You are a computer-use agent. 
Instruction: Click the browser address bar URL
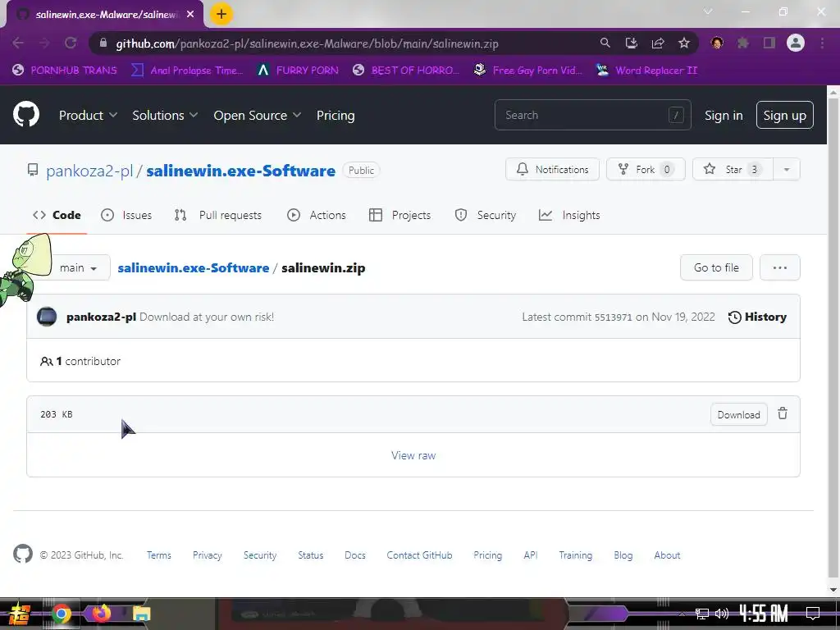(x=307, y=43)
